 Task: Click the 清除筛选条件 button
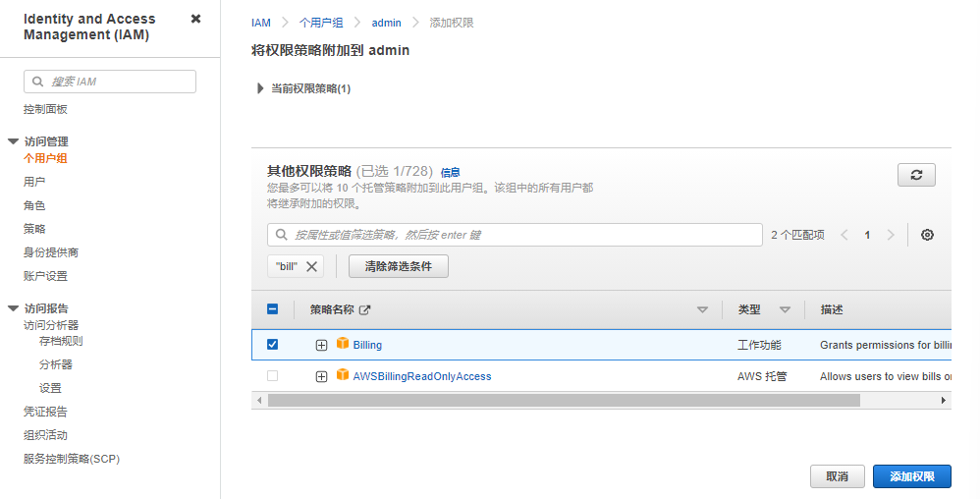tap(398, 266)
